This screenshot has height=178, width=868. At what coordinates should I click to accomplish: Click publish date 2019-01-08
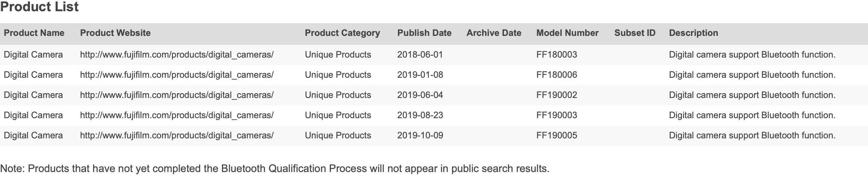point(420,75)
